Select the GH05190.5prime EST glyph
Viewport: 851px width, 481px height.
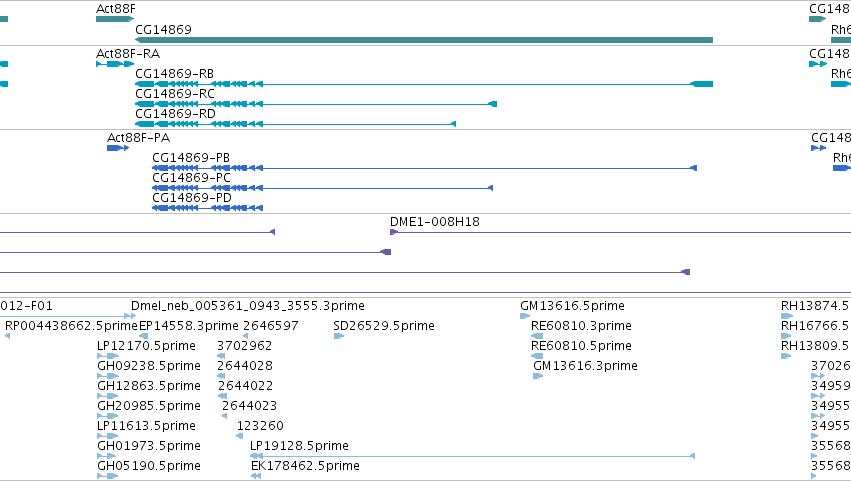coord(107,476)
